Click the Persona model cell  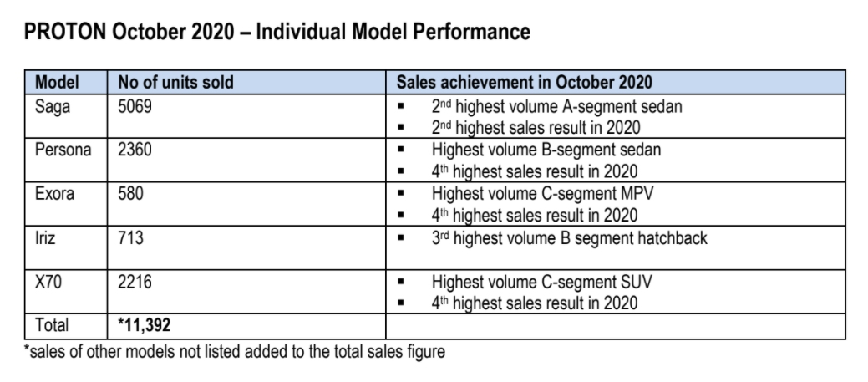(62, 150)
